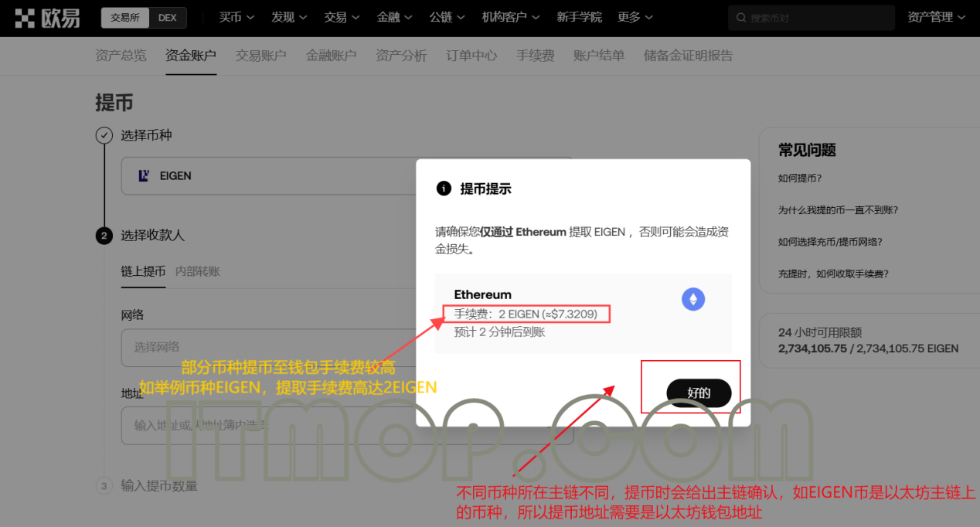
Task: Click the checkmark icon beside 选择币种
Action: click(104, 134)
